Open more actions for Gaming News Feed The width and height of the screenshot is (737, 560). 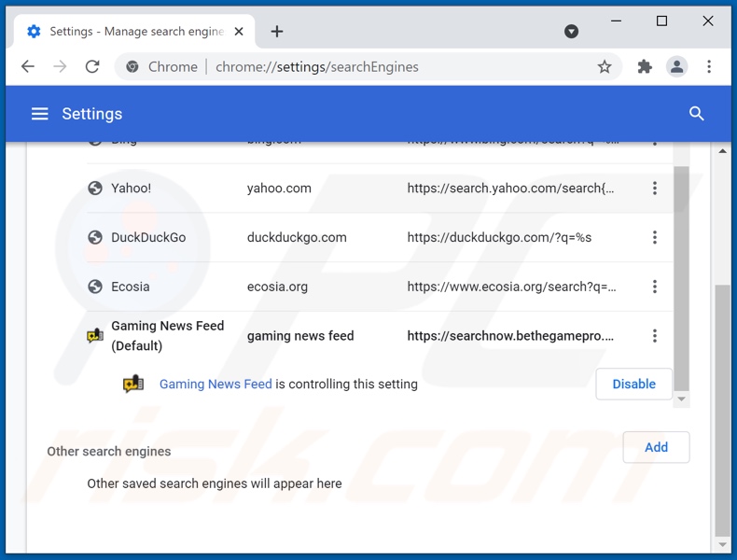coord(654,336)
